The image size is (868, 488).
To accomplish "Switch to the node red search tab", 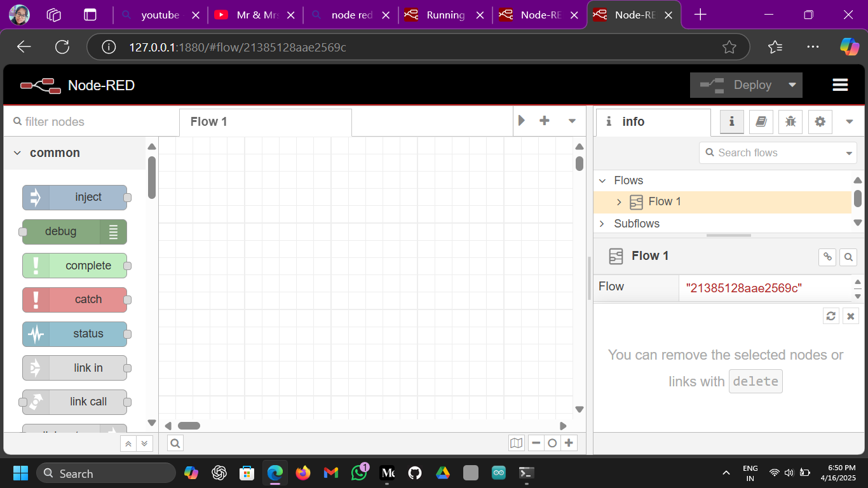I will point(350,15).
